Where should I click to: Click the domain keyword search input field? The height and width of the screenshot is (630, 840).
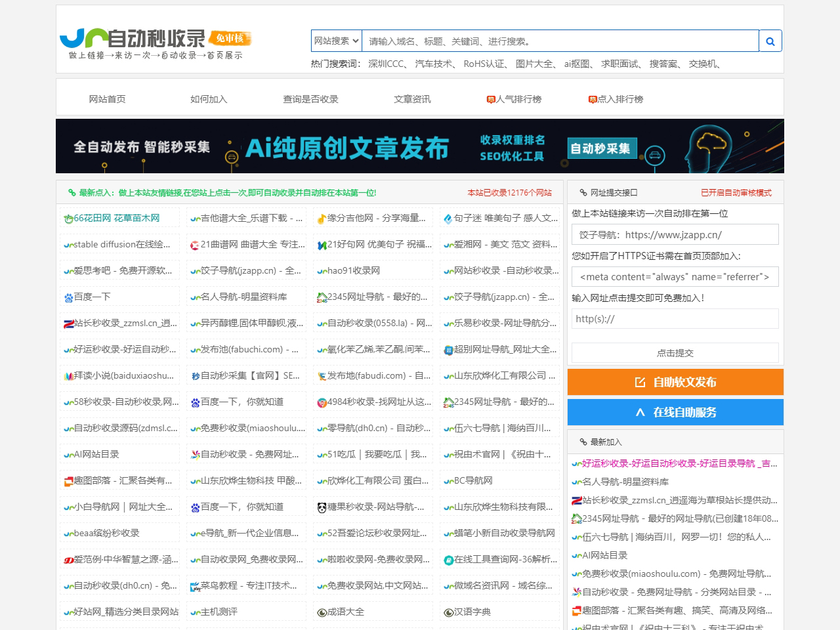coord(560,41)
